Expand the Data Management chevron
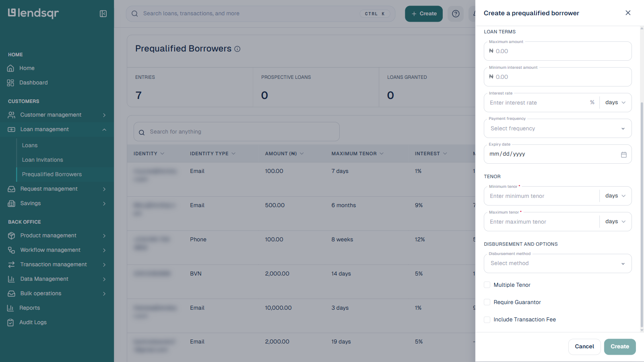Image resolution: width=644 pixels, height=362 pixels. (104, 279)
